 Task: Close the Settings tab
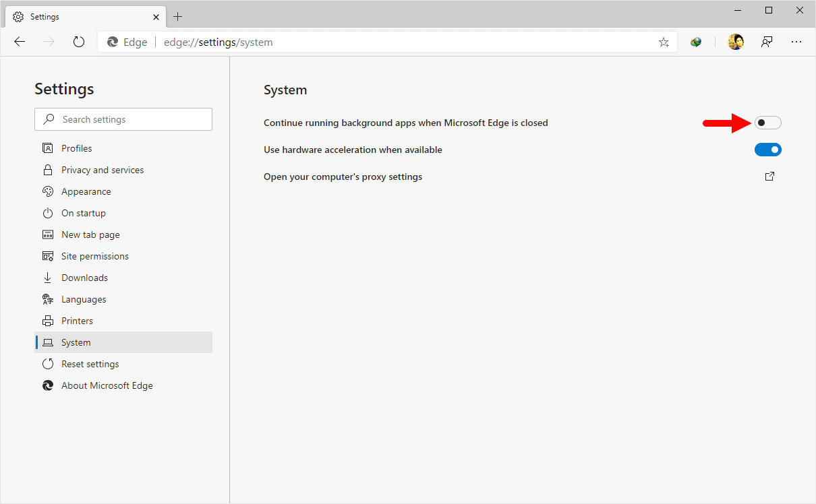click(156, 17)
